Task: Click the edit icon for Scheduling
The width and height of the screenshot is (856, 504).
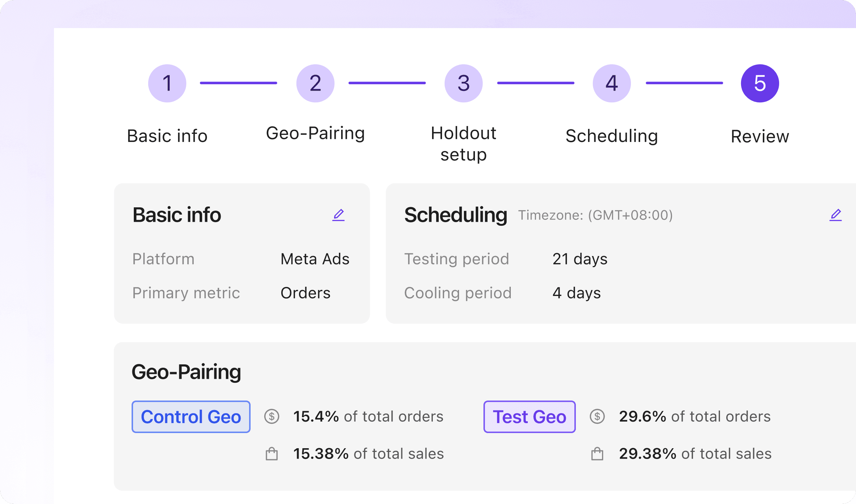Action: coord(836,215)
